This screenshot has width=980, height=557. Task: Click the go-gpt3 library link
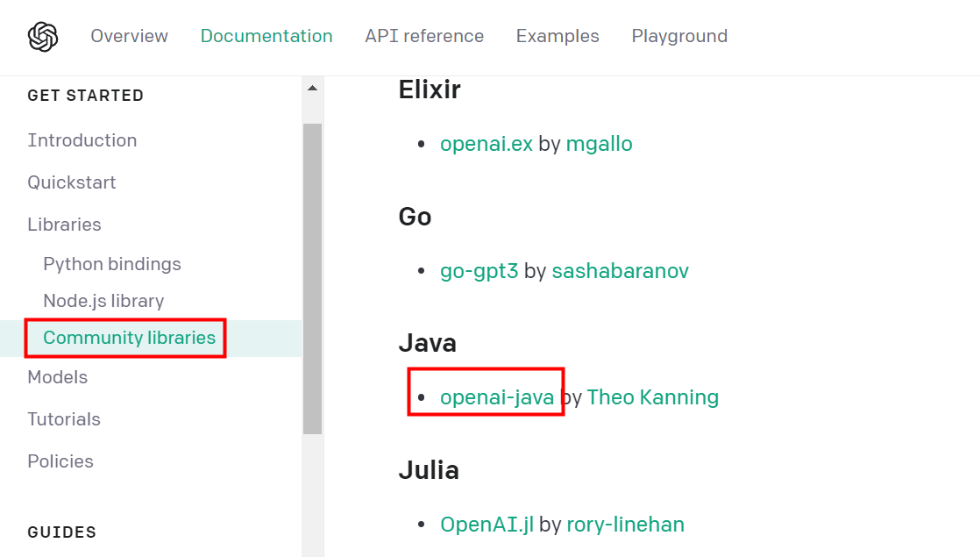point(479,271)
